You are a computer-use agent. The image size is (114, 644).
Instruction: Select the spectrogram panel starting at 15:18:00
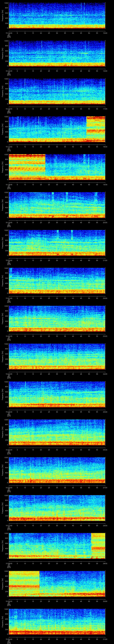tap(57, 167)
